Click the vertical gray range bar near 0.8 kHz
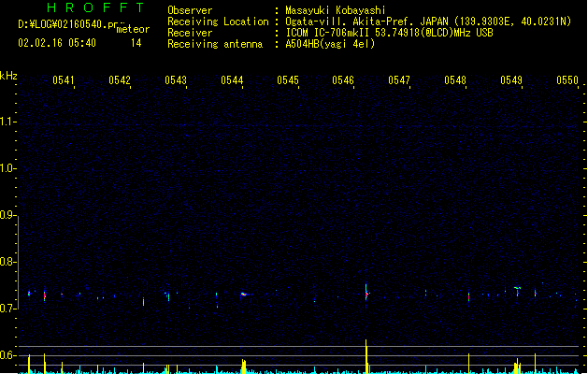The width and height of the screenshot is (588, 374). 18,263
